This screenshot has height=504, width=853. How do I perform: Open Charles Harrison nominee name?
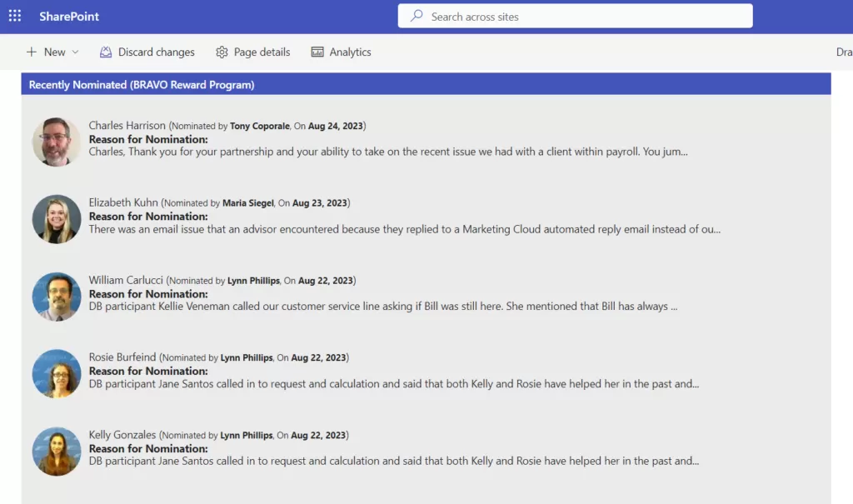127,126
